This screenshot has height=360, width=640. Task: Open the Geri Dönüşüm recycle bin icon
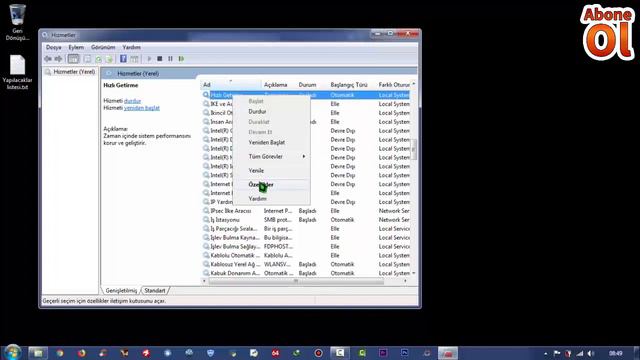click(x=17, y=22)
